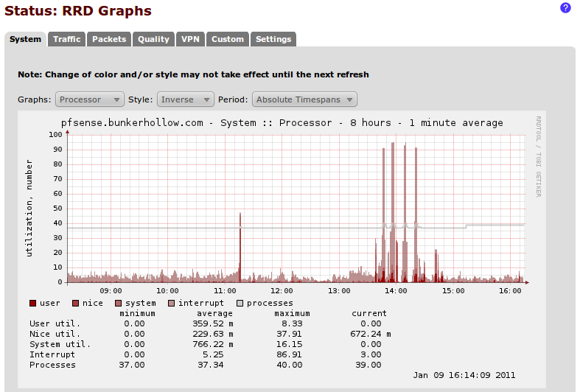Click the system legend color swatch
Screen dimensions: 580x392
(118, 304)
